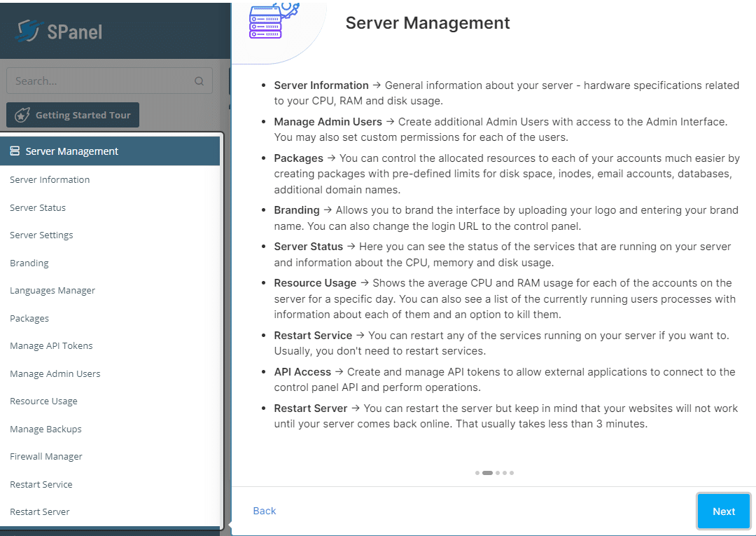
Task: Click the Back link in tour
Action: [x=265, y=511]
